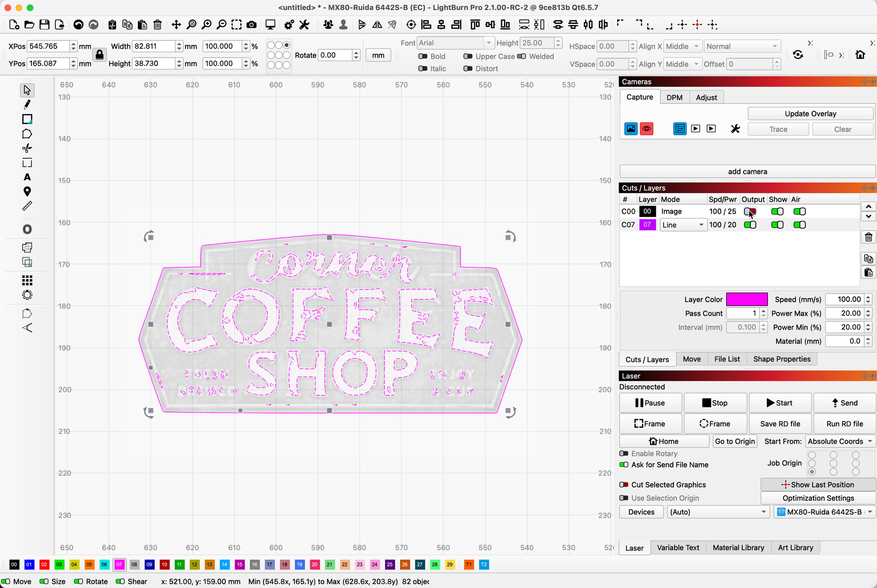The image size is (877, 588).
Task: Click the Pass Count input field
Action: [743, 313]
